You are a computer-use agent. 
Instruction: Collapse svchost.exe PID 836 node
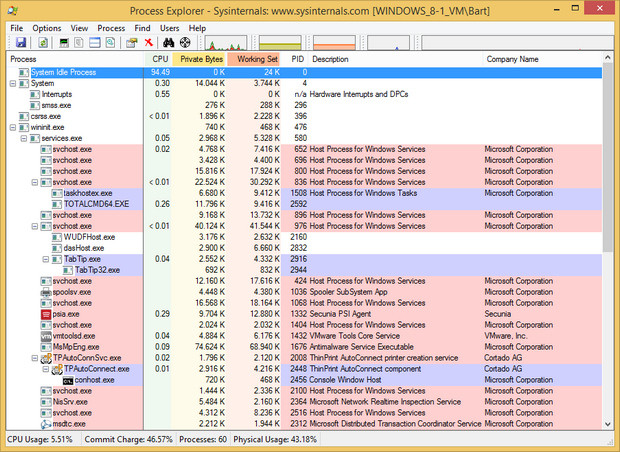point(35,182)
